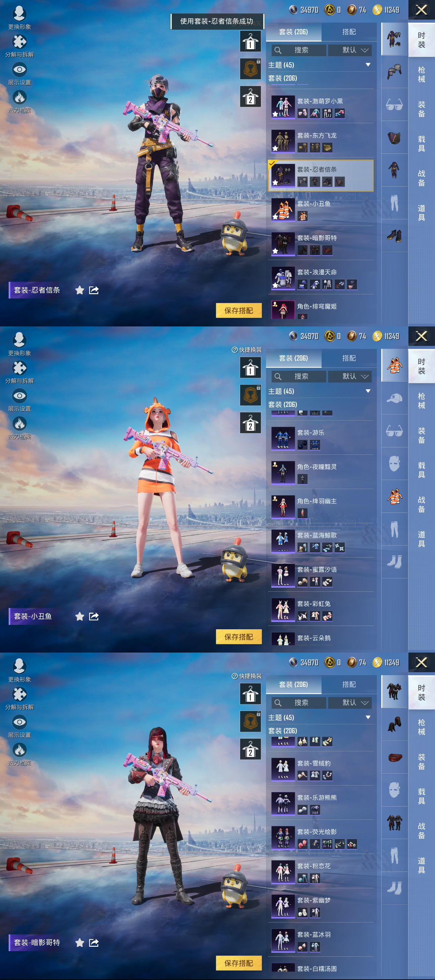435x980 pixels.
Task: Select the red blindfold category in bottom screenshot
Action: click(x=394, y=757)
